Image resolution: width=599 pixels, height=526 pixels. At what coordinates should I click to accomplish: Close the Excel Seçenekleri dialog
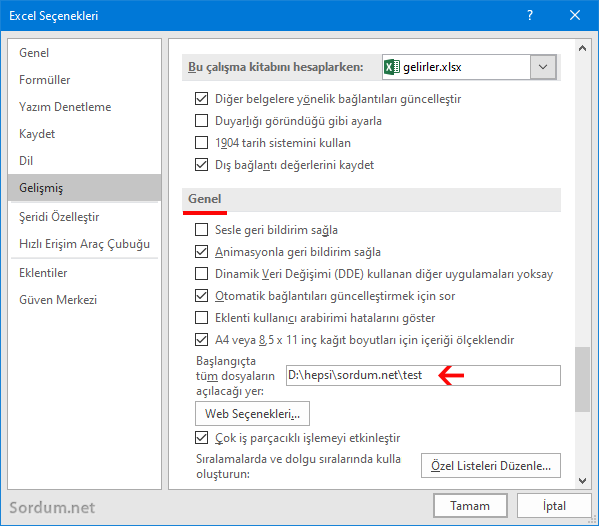click(575, 15)
